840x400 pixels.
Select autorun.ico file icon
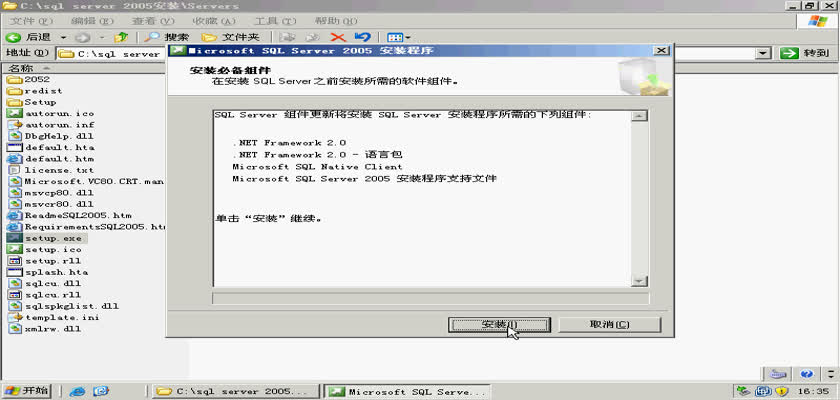[15, 113]
